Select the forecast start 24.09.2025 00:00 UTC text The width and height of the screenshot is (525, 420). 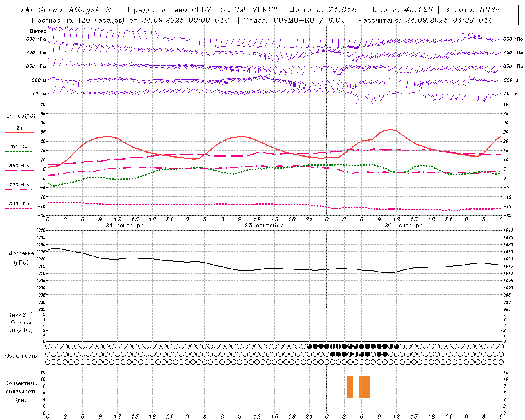pyautogui.click(x=185, y=20)
